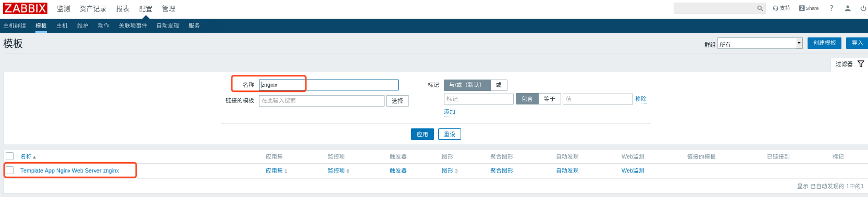Screen dimensions: 868x197
Task: Open the 监测 menu
Action: tap(64, 9)
